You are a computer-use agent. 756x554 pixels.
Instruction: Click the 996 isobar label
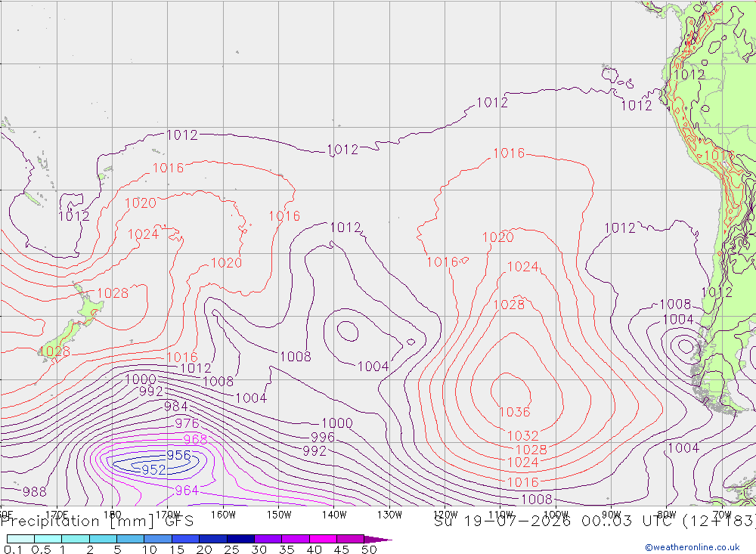pos(323,437)
